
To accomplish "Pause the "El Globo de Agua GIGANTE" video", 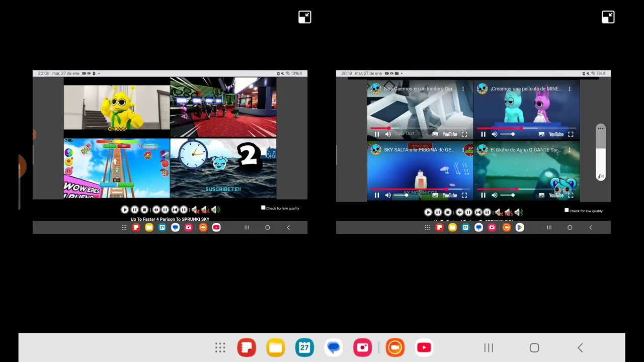I will (x=483, y=195).
